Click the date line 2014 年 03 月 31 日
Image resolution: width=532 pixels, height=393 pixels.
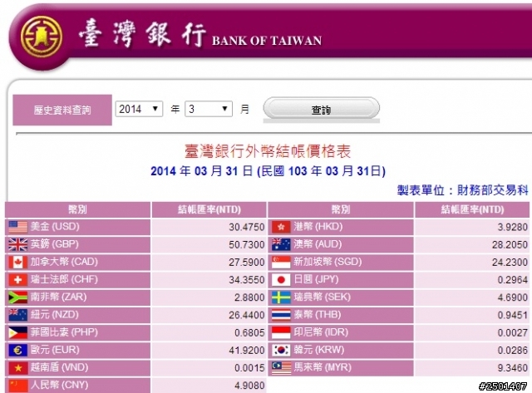pos(201,171)
